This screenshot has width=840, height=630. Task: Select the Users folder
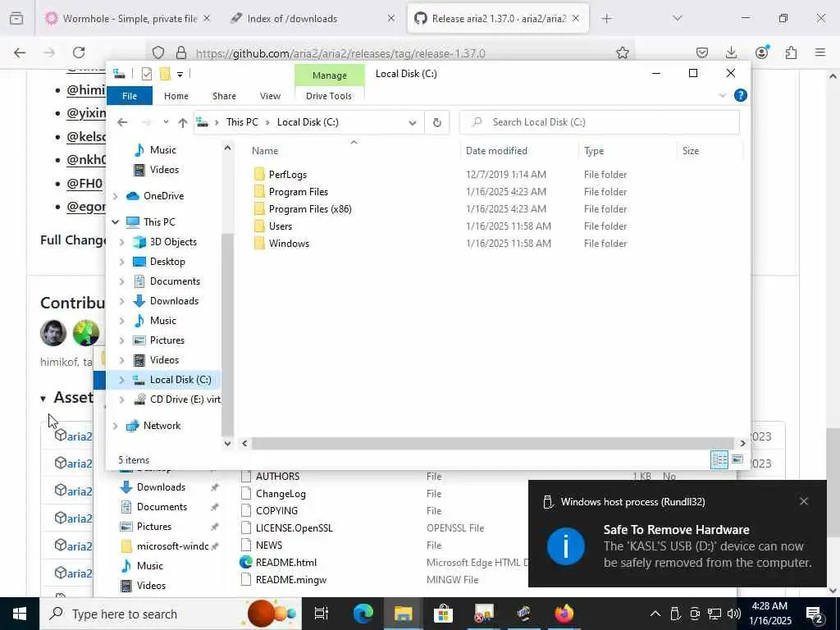tap(281, 226)
